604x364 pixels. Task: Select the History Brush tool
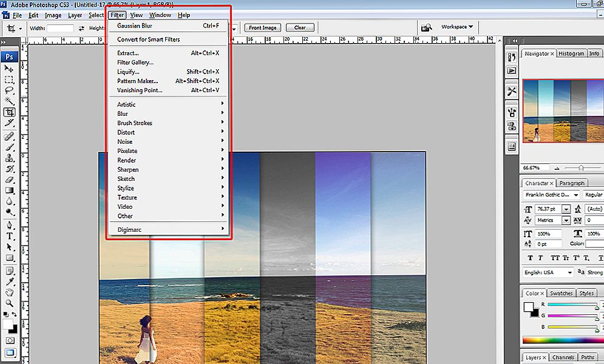click(x=9, y=169)
